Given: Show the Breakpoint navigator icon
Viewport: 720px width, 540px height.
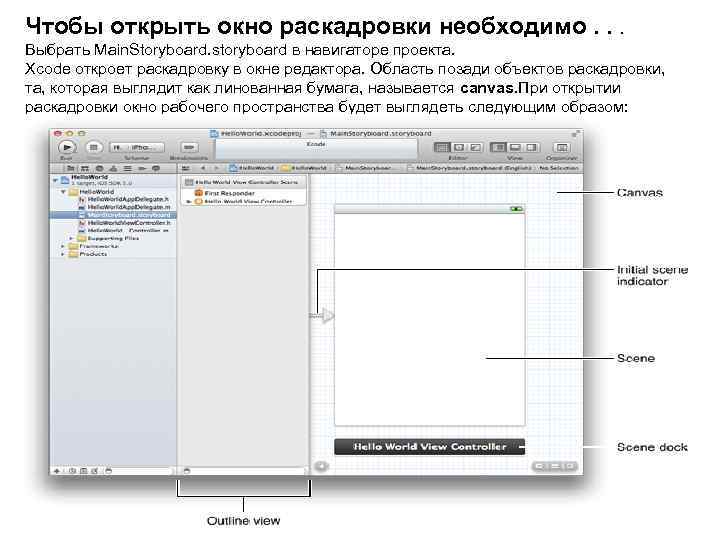Looking at the screenshot, I should 142,169.
